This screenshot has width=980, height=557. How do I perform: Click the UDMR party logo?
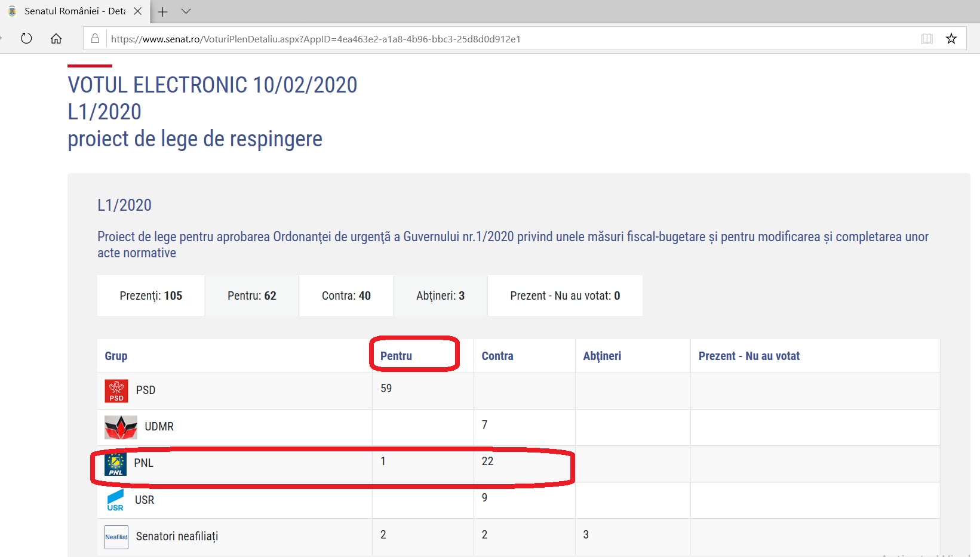[x=121, y=427]
